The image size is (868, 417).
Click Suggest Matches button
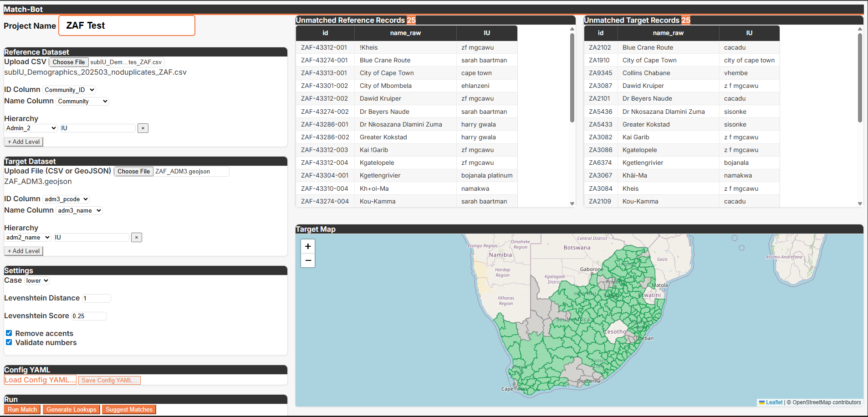click(129, 410)
